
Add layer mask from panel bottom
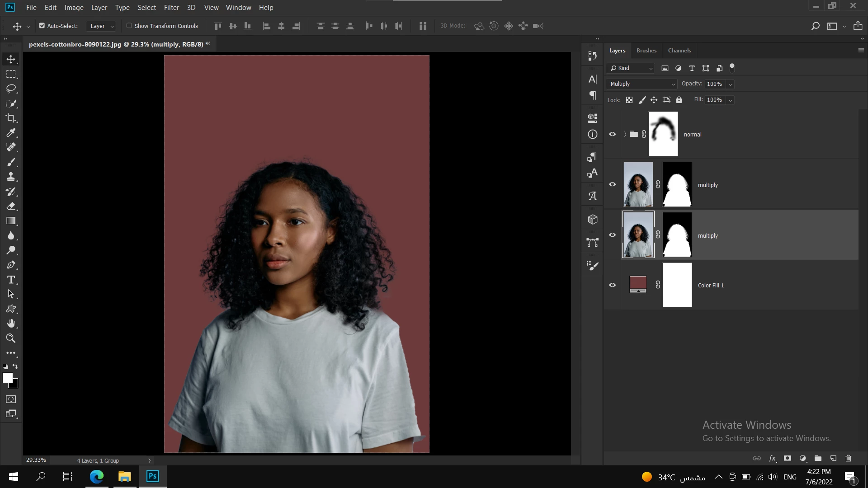[x=788, y=458]
